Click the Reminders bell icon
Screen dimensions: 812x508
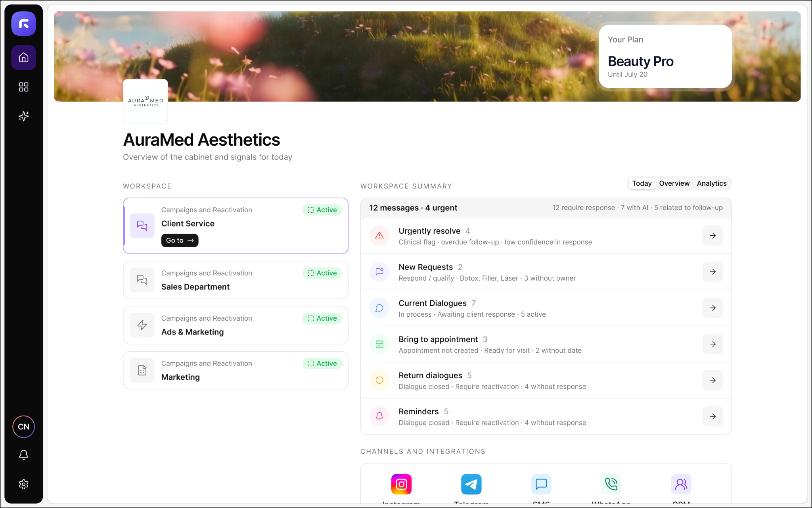pos(379,416)
